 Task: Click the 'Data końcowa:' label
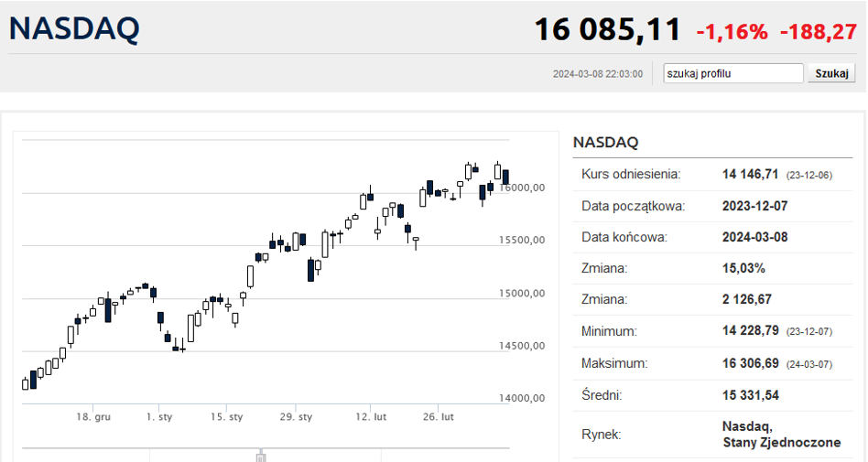pyautogui.click(x=624, y=237)
